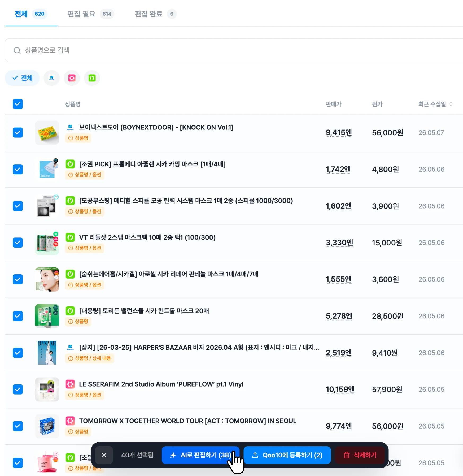
Task: Filter by the blue Ktown4u store icon
Action: pos(52,78)
